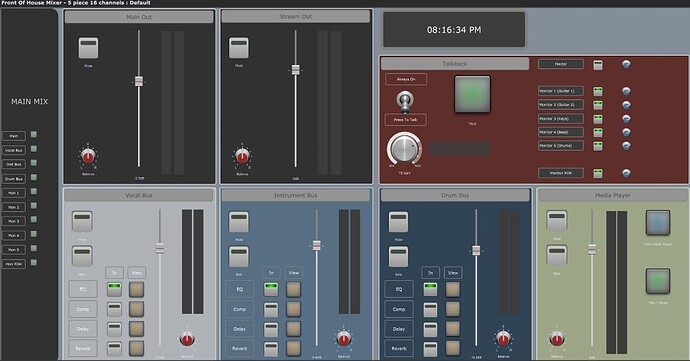
Task: Click the Stream Out fader handle
Action: 296,70
